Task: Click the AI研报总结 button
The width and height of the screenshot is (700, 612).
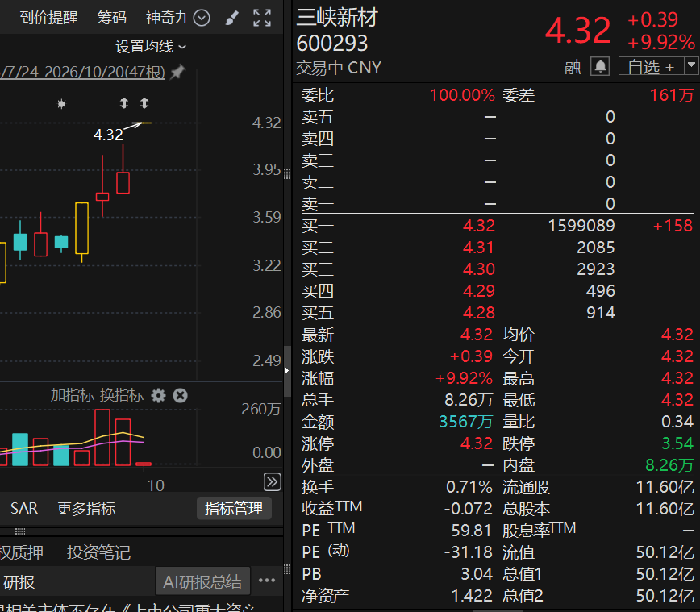Action: 202,581
